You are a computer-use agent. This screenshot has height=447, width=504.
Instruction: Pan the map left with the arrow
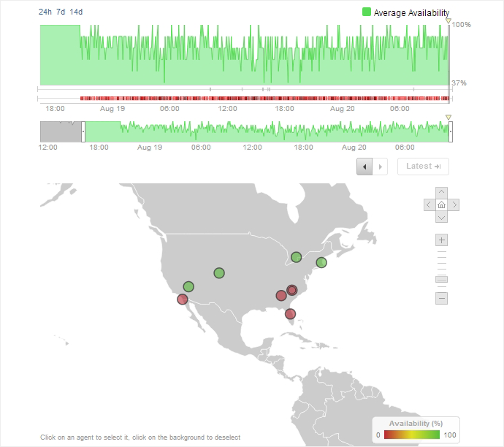click(429, 205)
